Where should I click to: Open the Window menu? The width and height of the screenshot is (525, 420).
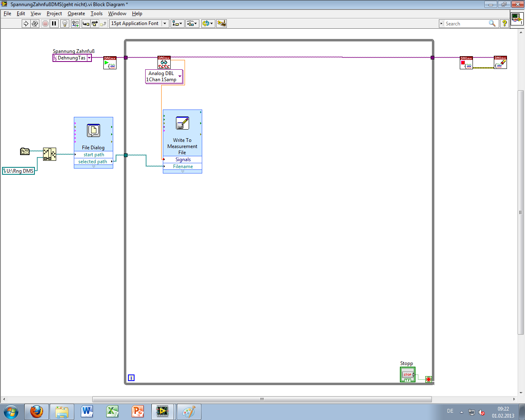point(117,14)
